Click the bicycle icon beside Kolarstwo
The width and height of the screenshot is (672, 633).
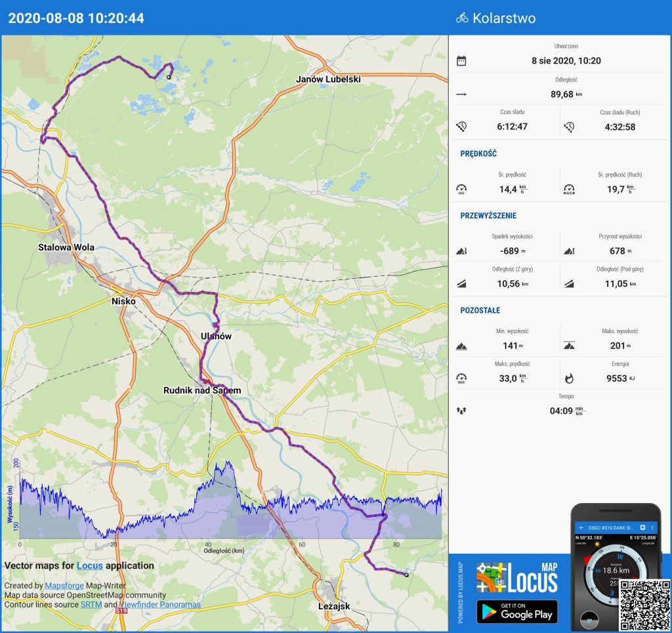[462, 18]
